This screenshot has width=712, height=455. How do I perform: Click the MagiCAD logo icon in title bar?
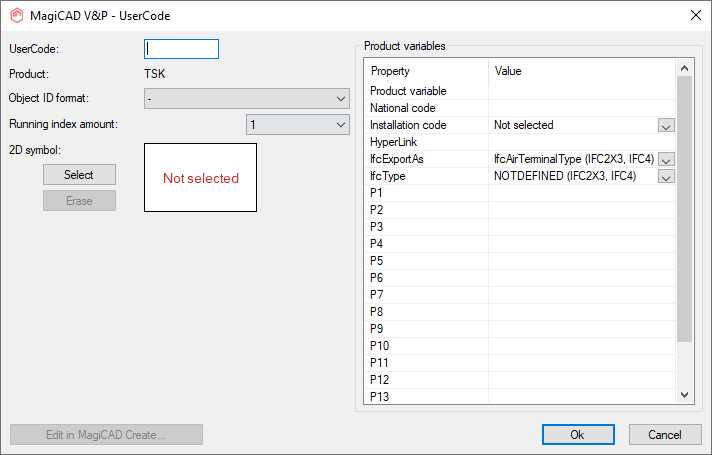(x=15, y=15)
